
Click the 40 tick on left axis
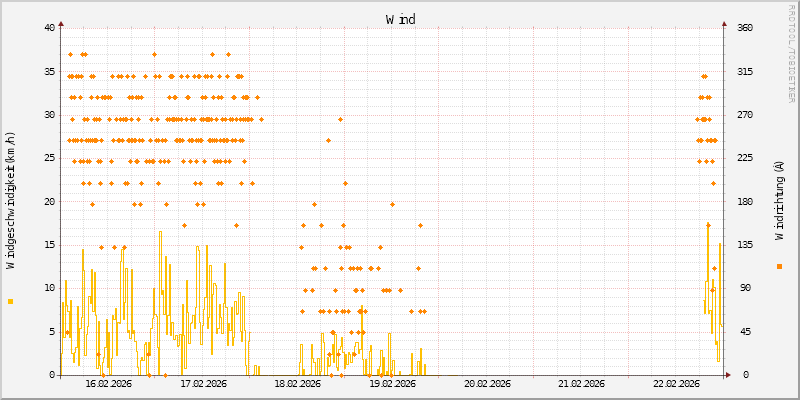click(x=50, y=28)
